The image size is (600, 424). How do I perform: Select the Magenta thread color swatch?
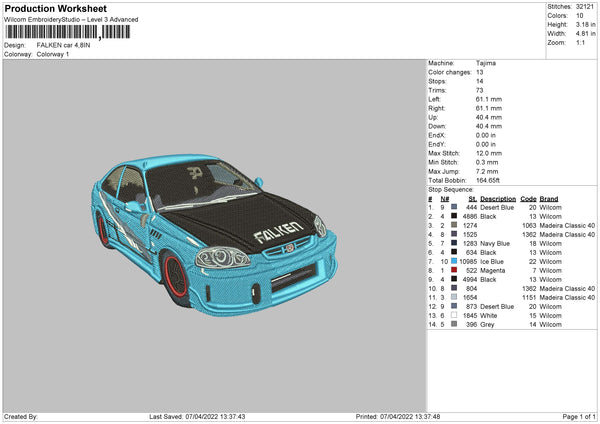(454, 270)
